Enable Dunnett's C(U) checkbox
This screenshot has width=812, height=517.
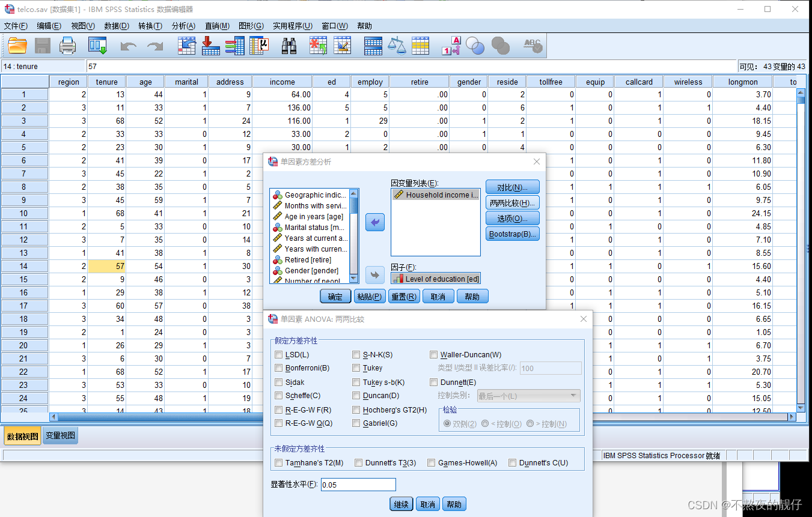513,463
